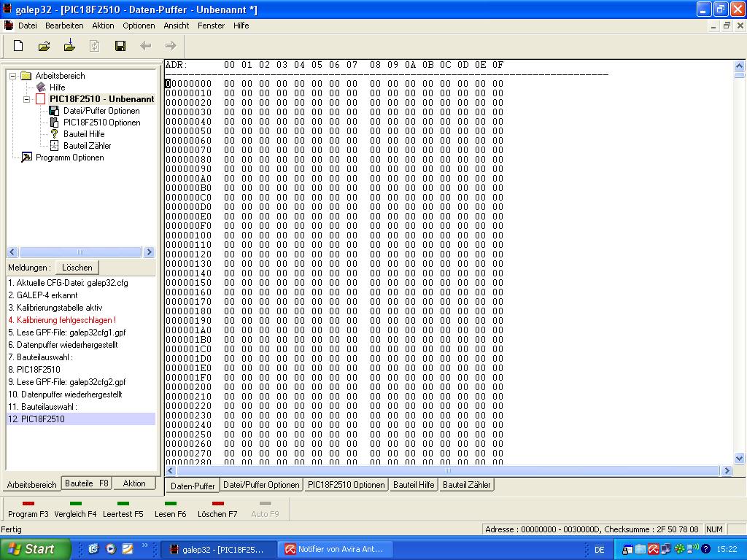Select message '12. PIC18F2510'

(81, 419)
